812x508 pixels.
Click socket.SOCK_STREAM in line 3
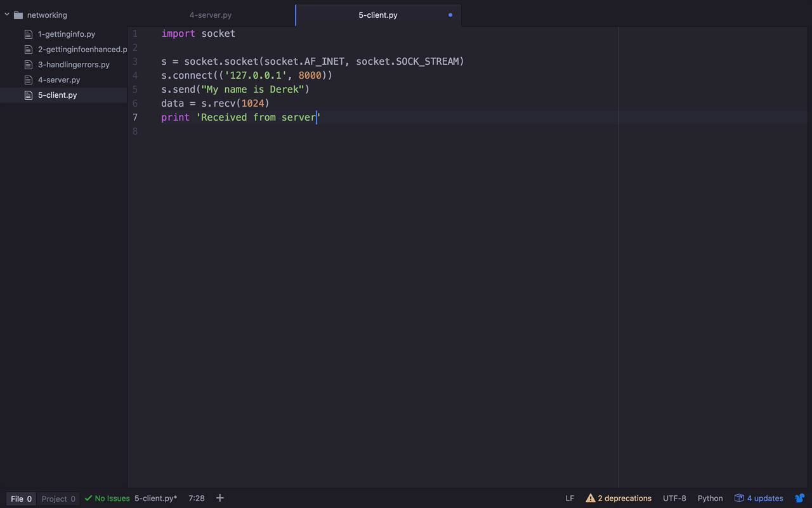pos(407,62)
